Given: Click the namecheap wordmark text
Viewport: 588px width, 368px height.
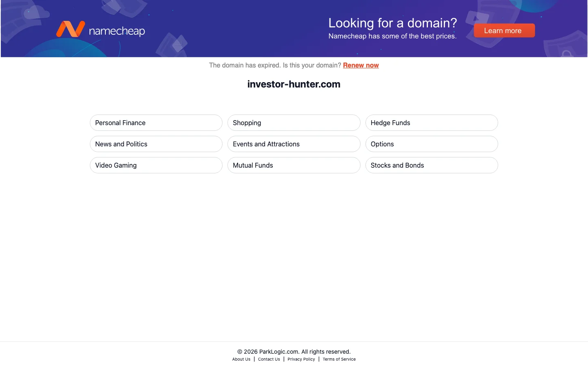Looking at the screenshot, I should click(x=117, y=31).
